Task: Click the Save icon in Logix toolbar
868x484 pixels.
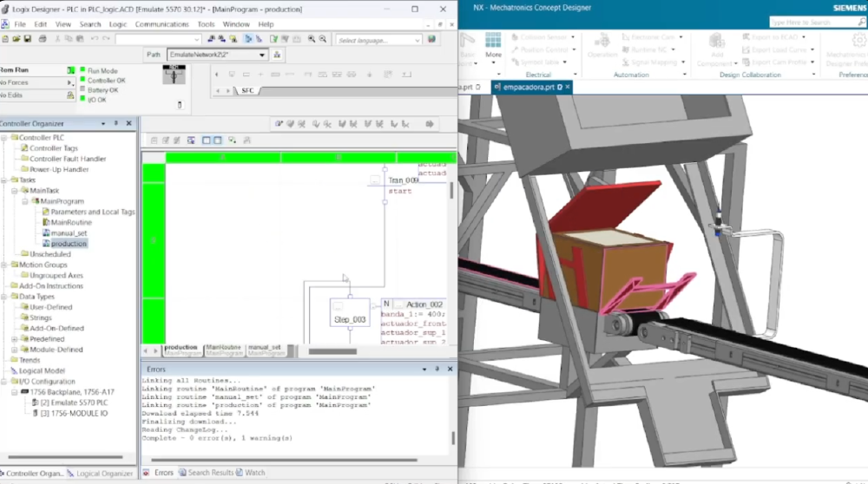Action: 30,40
